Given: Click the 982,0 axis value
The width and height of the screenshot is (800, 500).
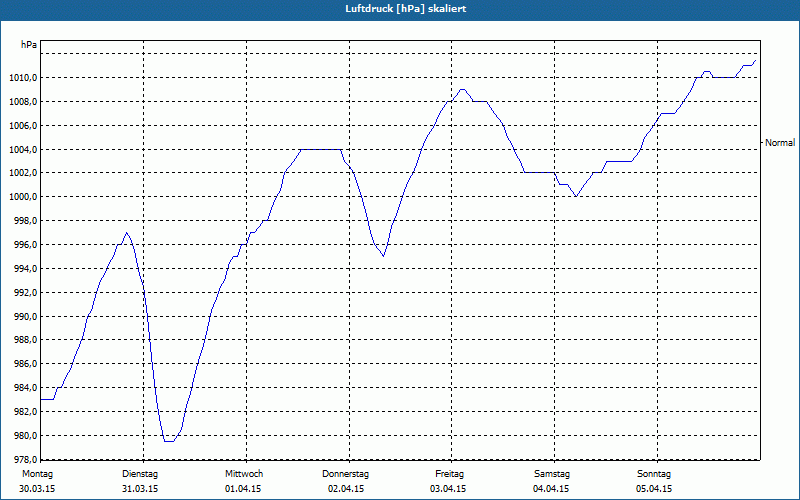Looking at the screenshot, I should [25, 412].
